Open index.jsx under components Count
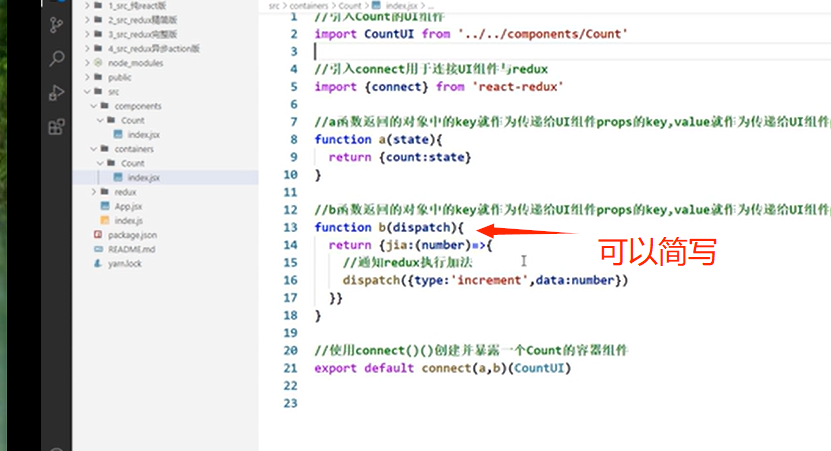Viewport: 831px width, 451px height. [x=144, y=135]
